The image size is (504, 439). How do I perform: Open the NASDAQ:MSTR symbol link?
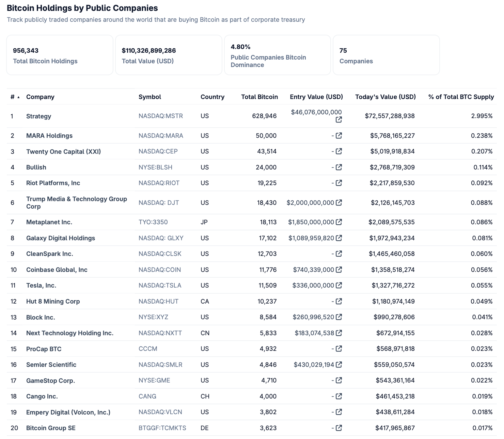coord(160,116)
